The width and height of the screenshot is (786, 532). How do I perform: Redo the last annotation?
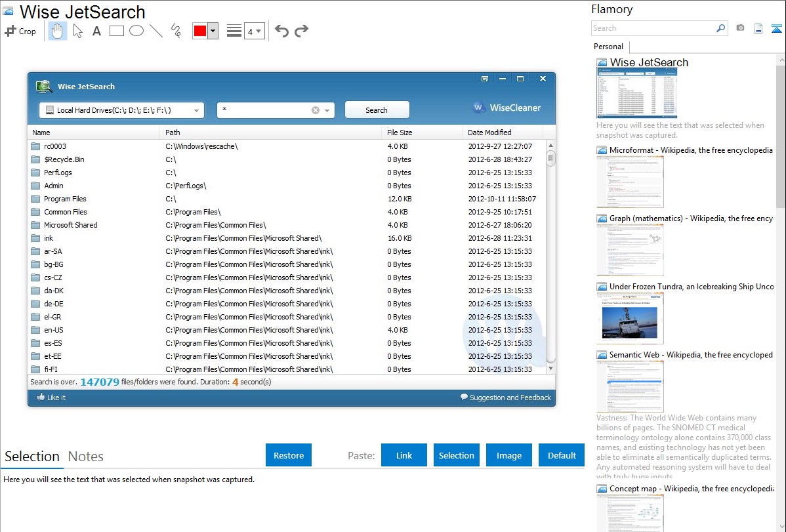tap(301, 31)
